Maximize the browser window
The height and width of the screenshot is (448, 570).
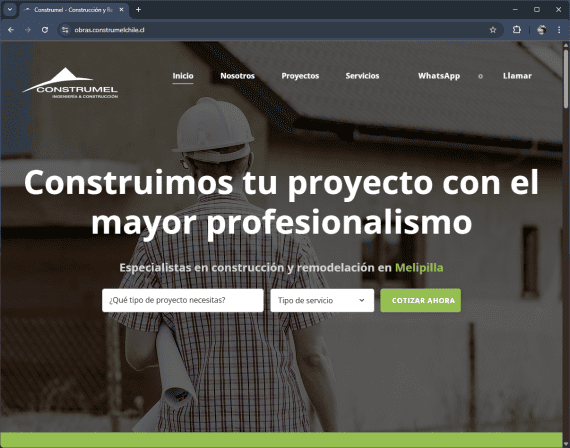[x=537, y=10]
